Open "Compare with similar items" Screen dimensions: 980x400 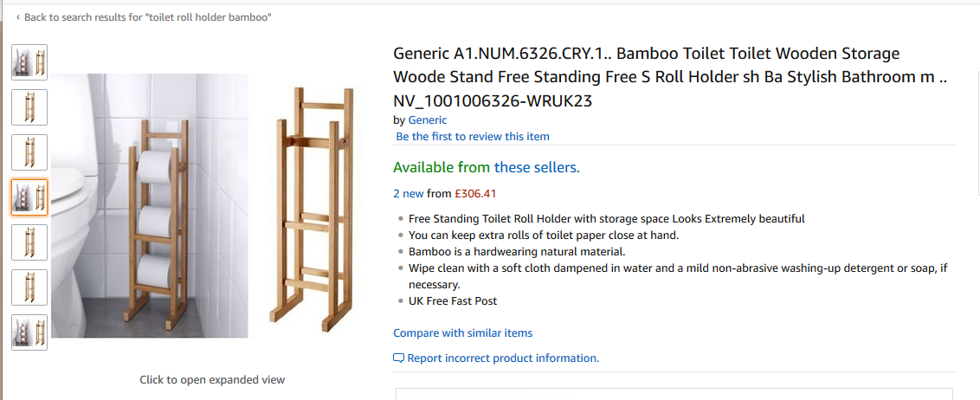[x=462, y=333]
